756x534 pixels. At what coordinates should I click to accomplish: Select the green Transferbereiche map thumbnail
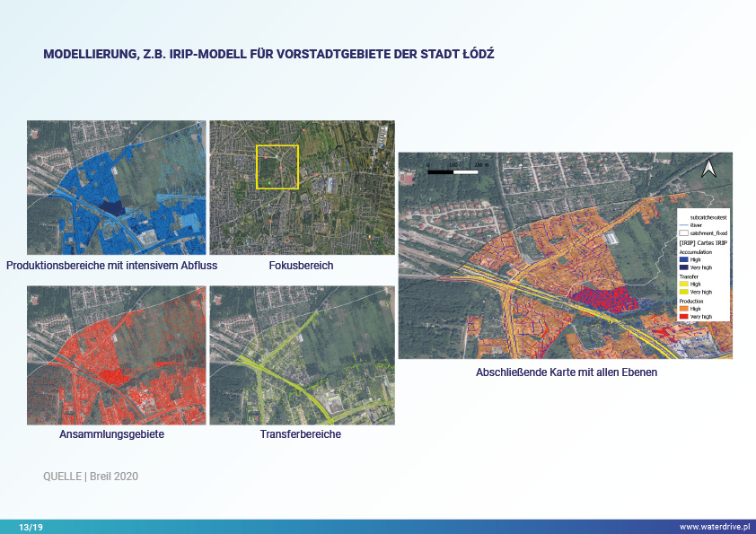point(302,355)
